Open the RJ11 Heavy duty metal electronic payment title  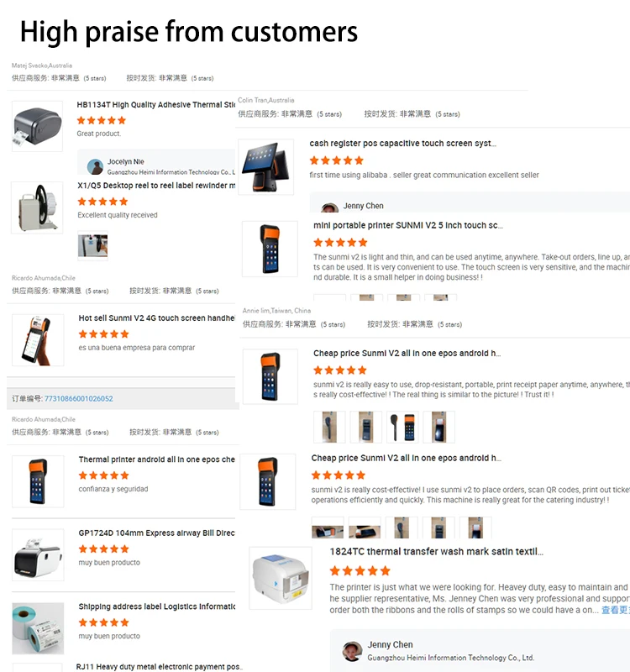coord(159,666)
